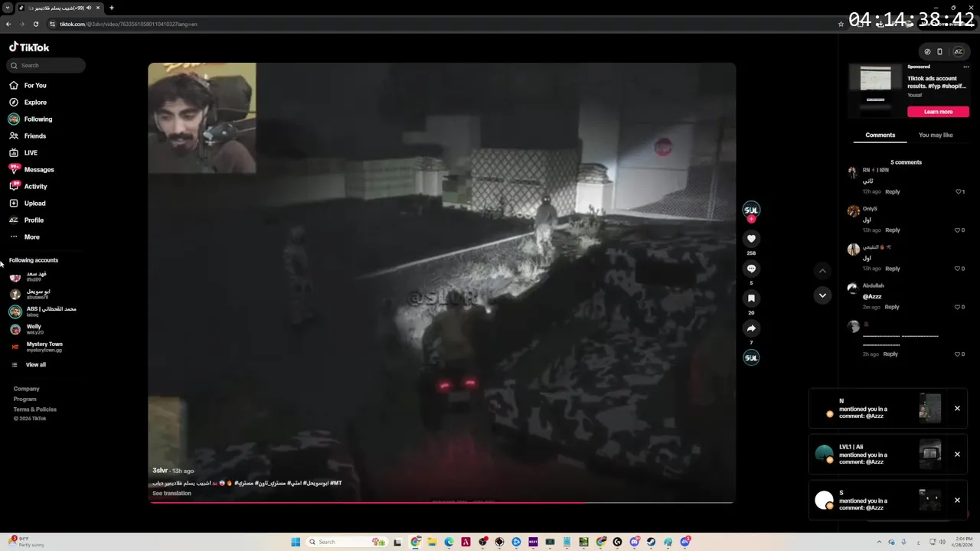The height and width of the screenshot is (551, 980).
Task: Go to next video with down arrow
Action: point(822,295)
